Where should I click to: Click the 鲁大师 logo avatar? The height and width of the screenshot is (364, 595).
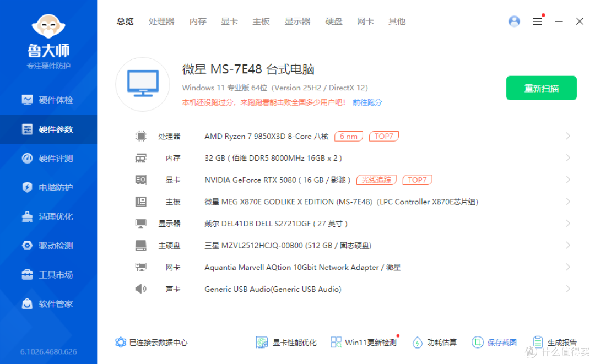pyautogui.click(x=48, y=26)
